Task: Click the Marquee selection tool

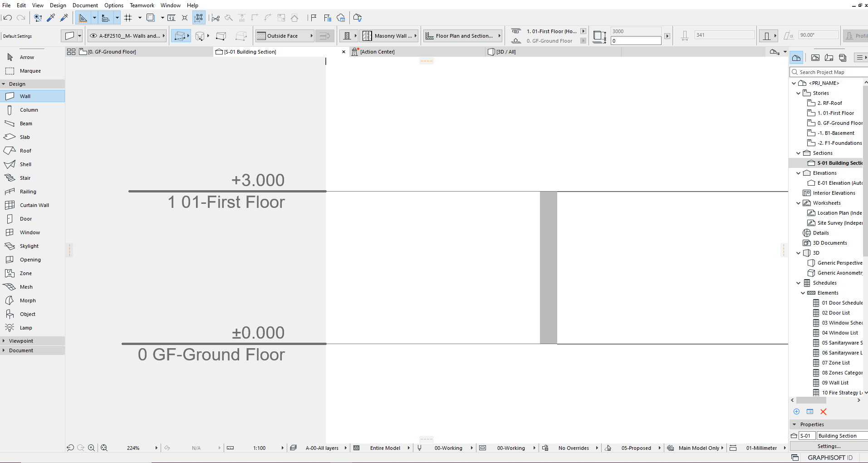Action: pos(30,71)
